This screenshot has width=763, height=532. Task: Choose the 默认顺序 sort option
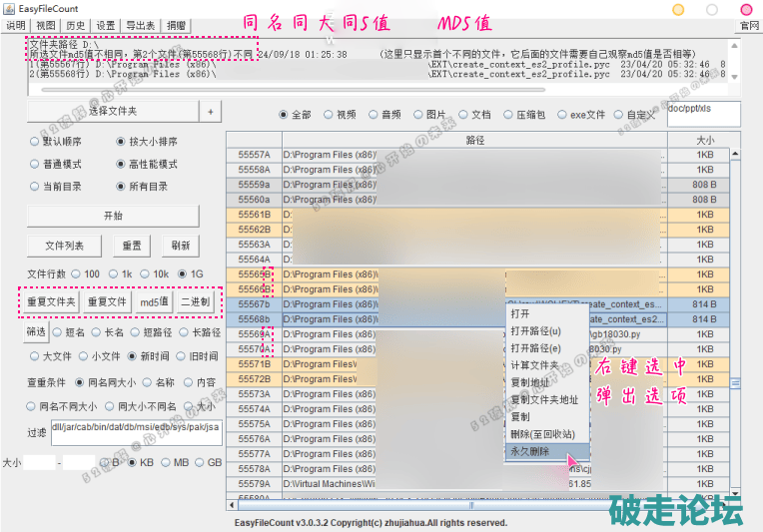[35, 142]
